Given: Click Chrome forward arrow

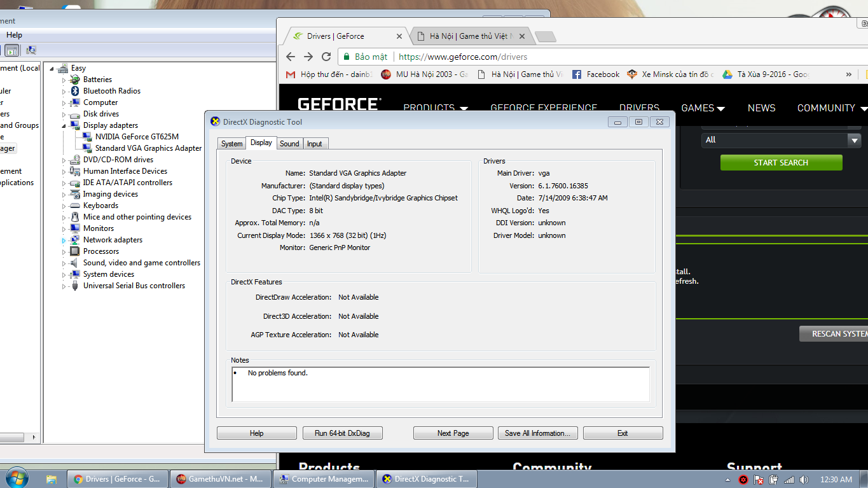Looking at the screenshot, I should click(x=308, y=57).
